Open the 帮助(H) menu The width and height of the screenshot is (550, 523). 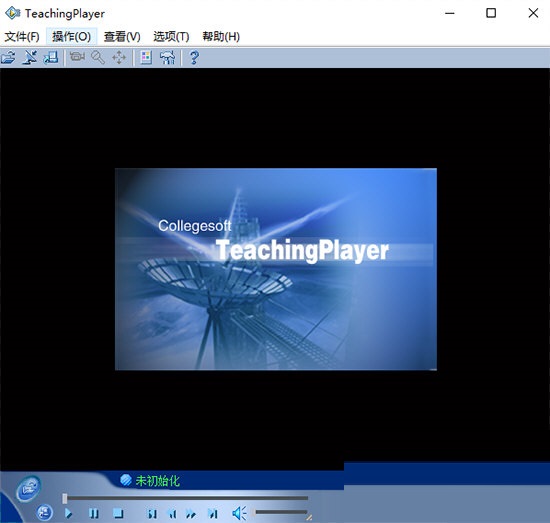(221, 36)
